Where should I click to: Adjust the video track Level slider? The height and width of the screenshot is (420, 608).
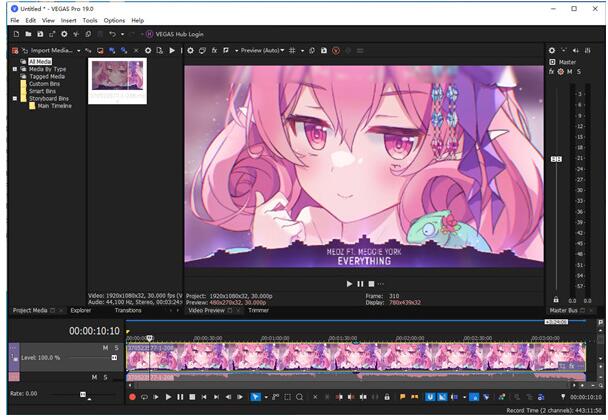click(114, 358)
